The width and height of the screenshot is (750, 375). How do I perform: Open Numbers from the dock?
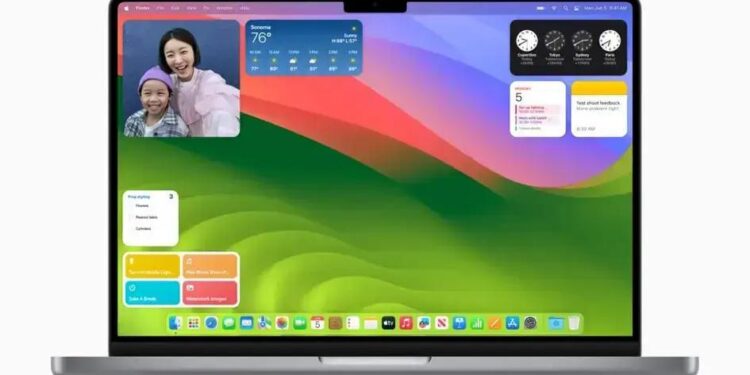coord(477,323)
